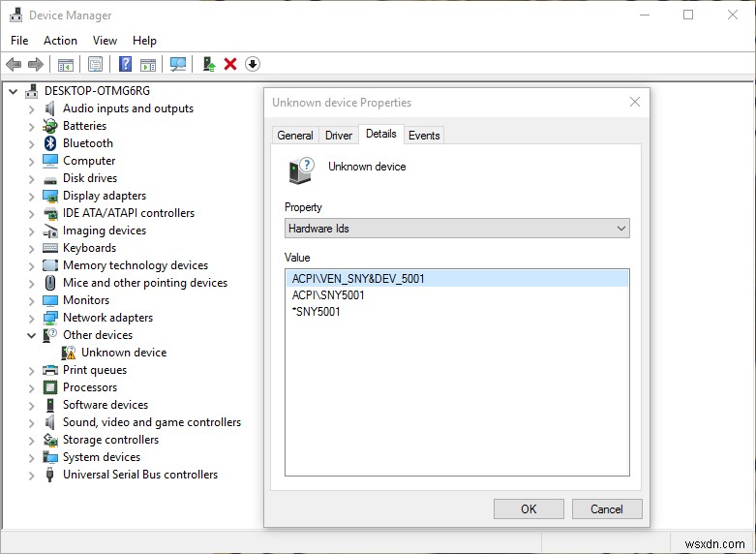Open the Help menu
Image resolution: width=756 pixels, height=554 pixels.
point(144,41)
